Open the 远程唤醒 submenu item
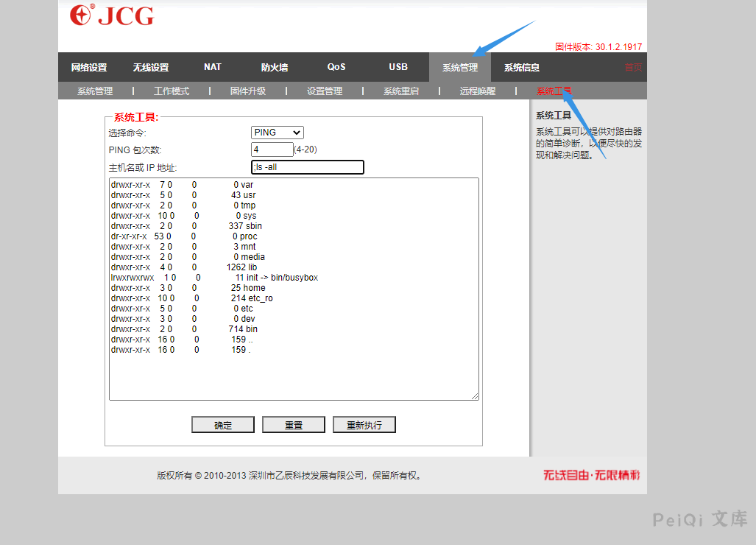756x545 pixels. [478, 91]
